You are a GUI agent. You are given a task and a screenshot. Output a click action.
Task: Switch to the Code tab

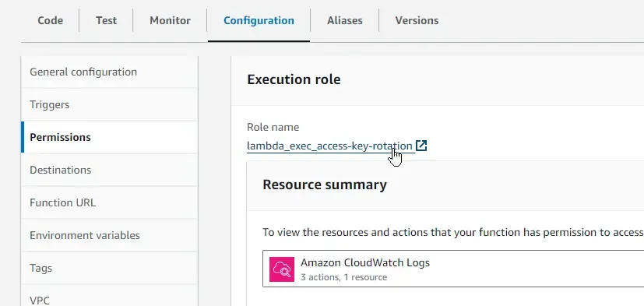click(x=50, y=20)
